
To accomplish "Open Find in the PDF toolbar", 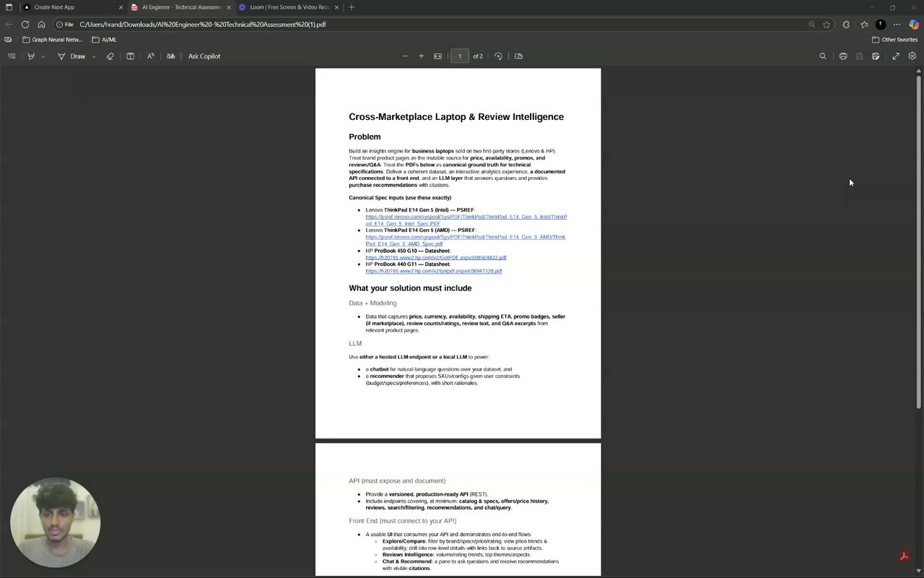I will 823,56.
